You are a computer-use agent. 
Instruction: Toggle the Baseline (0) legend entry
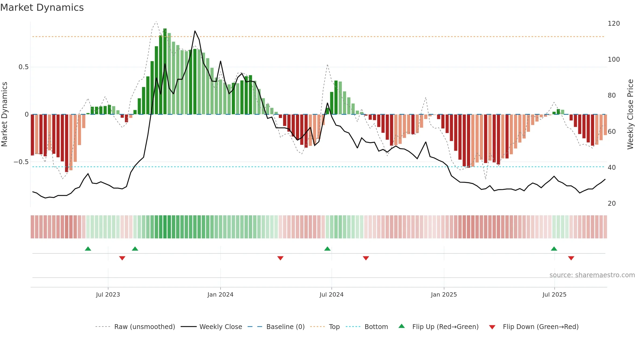[x=276, y=327]
